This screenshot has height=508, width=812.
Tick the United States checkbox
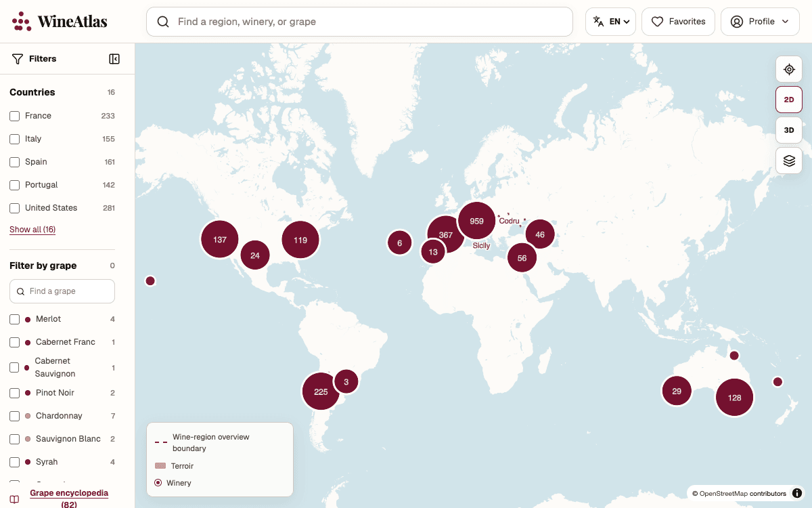tap(14, 208)
